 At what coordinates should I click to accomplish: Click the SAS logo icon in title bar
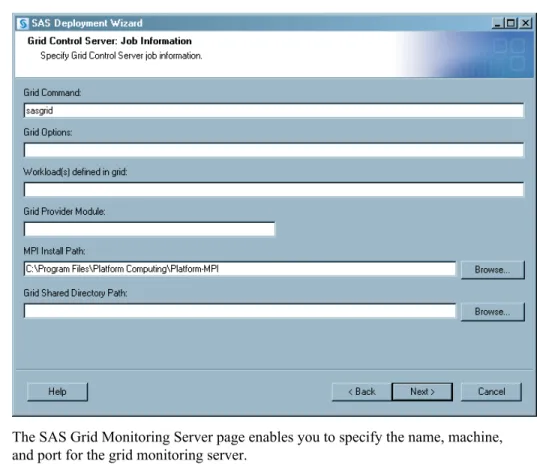pos(23,23)
